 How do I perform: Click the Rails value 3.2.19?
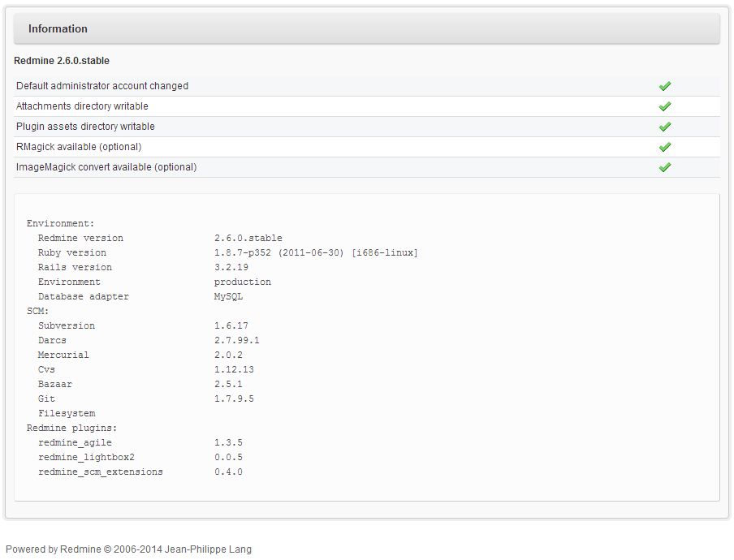tap(231, 267)
